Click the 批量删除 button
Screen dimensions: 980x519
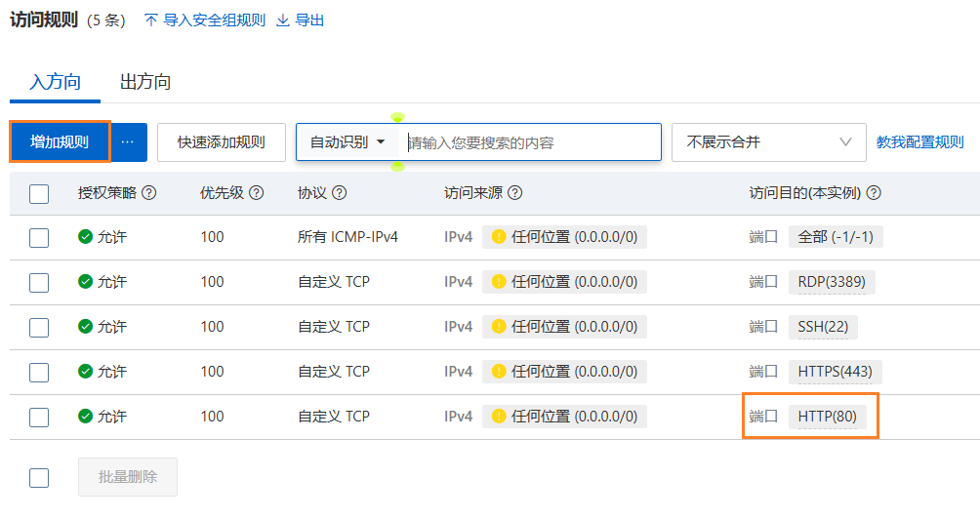click(x=128, y=477)
